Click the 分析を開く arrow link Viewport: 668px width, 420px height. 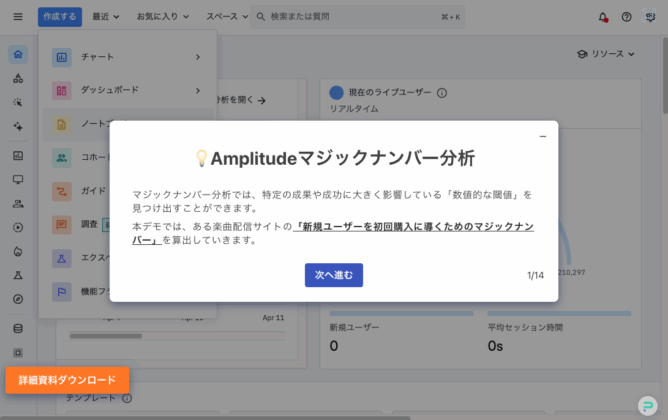(242, 100)
